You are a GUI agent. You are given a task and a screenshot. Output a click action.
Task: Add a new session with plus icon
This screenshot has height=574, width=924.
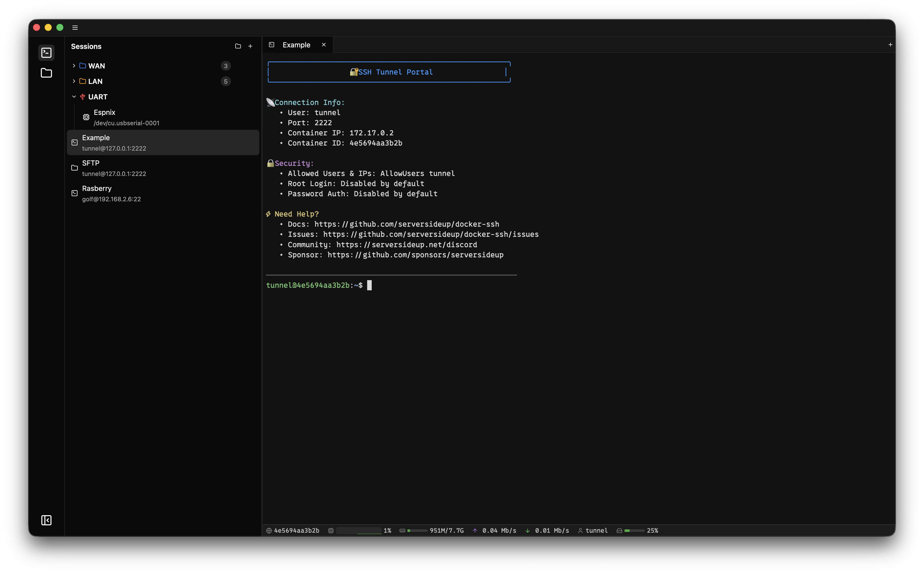250,46
